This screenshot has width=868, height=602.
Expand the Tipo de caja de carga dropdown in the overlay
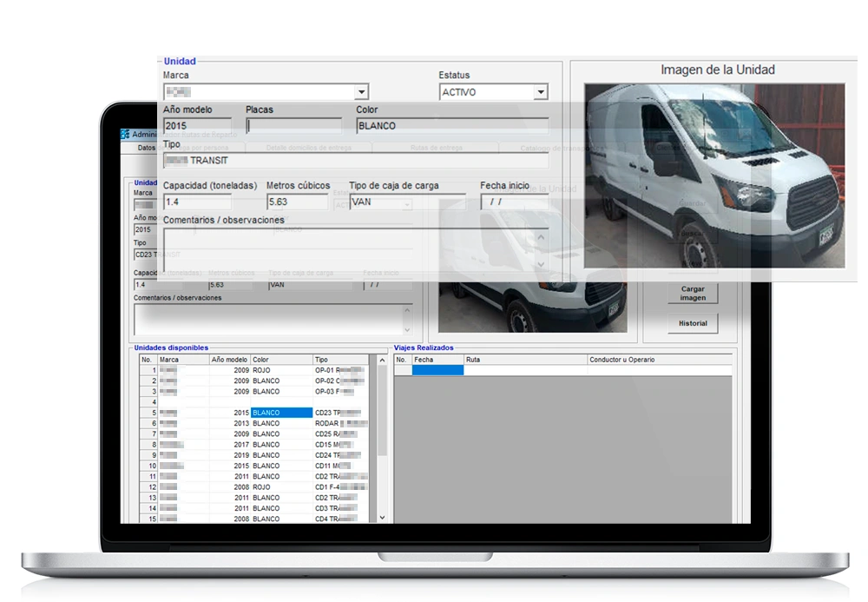click(407, 204)
